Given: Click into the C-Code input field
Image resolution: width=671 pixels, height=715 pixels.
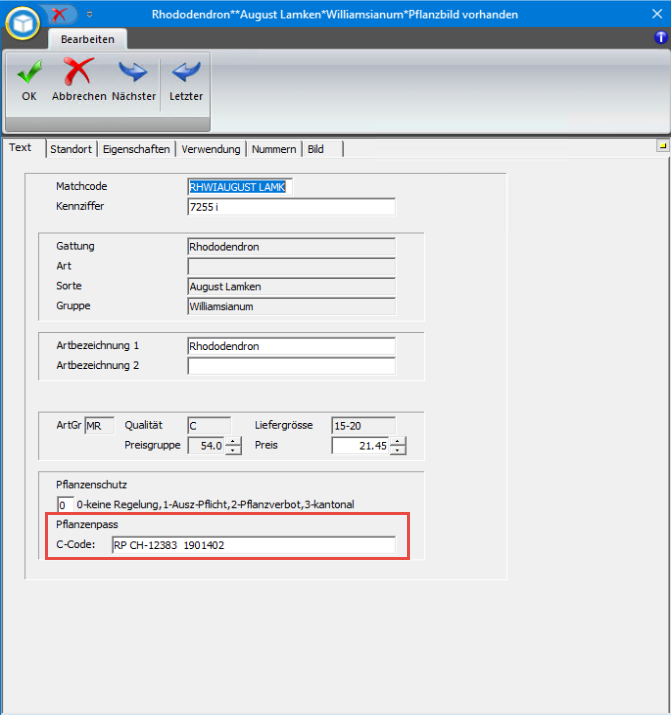Looking at the screenshot, I should (252, 545).
